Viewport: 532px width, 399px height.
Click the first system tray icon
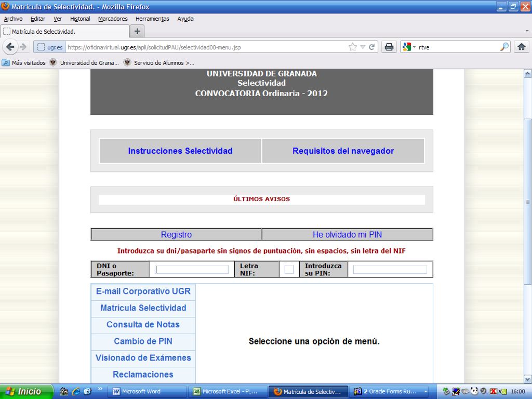446,391
